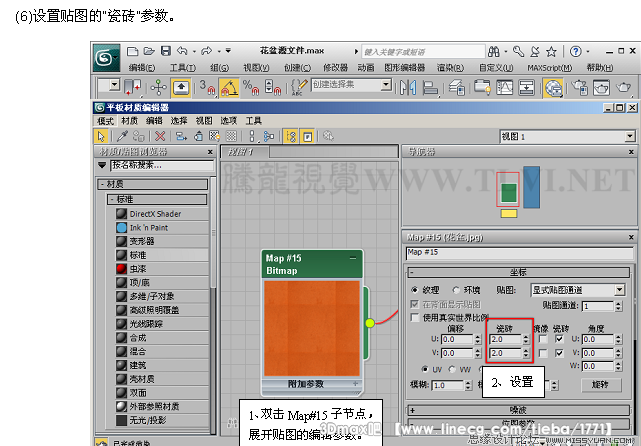This screenshot has height=446, width=641.
Task: Open the 渲染(R) main menu
Action: coord(450,67)
